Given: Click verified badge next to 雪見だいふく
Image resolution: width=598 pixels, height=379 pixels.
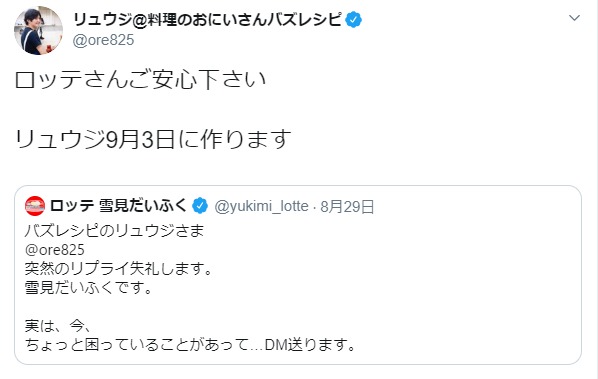Looking at the screenshot, I should click(x=200, y=206).
